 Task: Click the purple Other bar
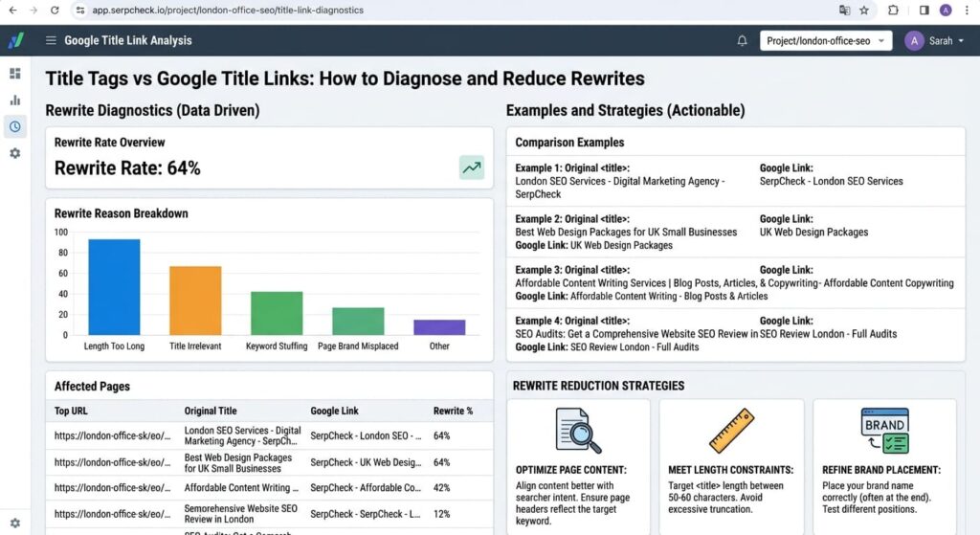pos(439,327)
